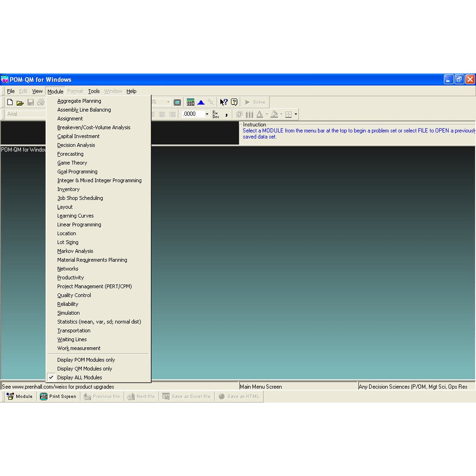Expand the fill color dropdown arrow
Viewport: 476px width, 476px height.
[x=281, y=114]
